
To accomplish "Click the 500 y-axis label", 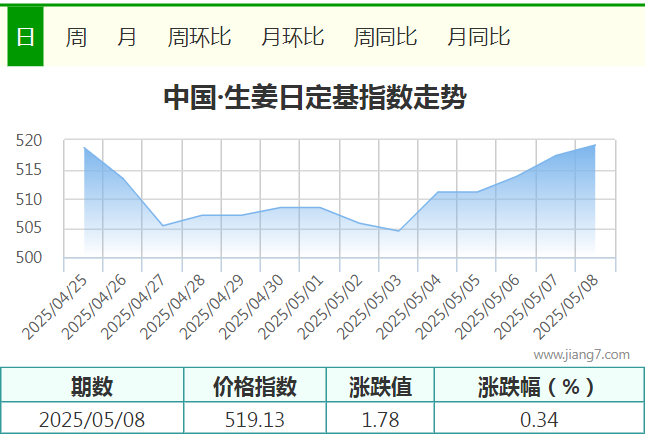I will pos(29,257).
